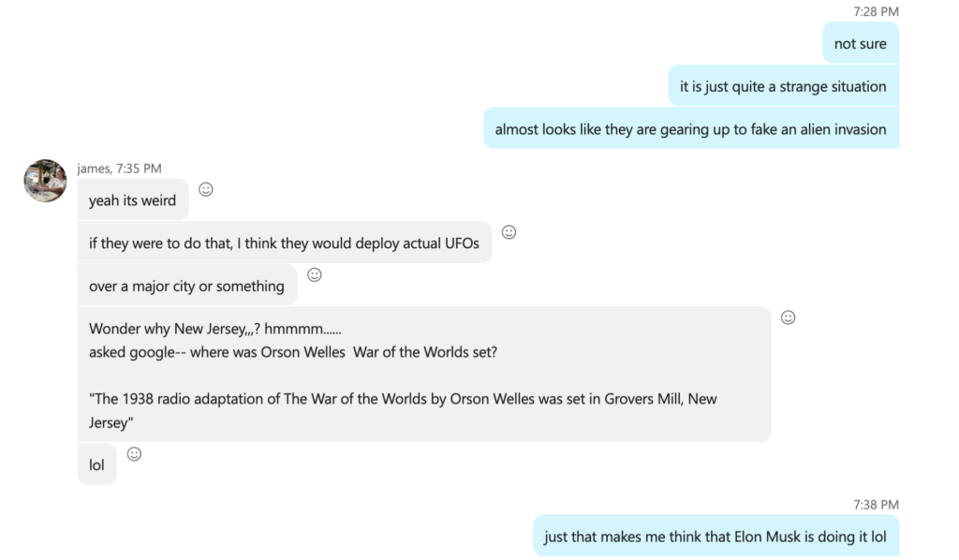
Task: Select the "over a major city or something" bubble
Action: tap(186, 287)
